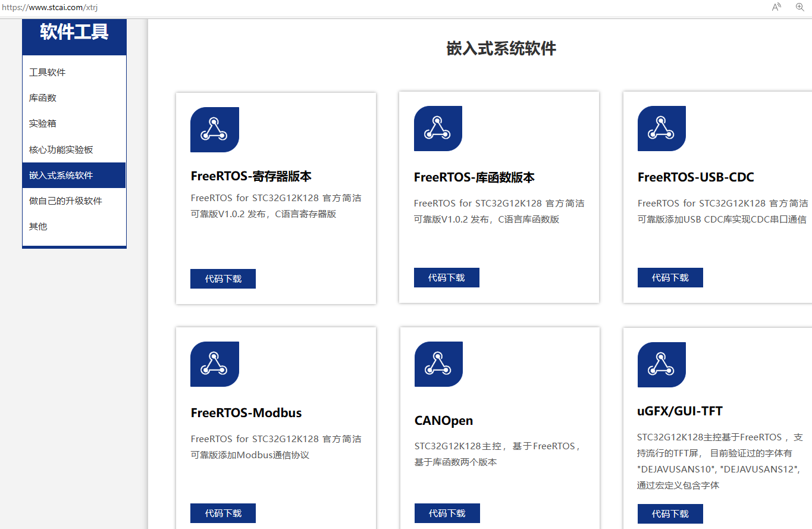Click the address bar URL www.stcai.com/xtrj
The height and width of the screenshot is (529, 812).
[49, 7]
